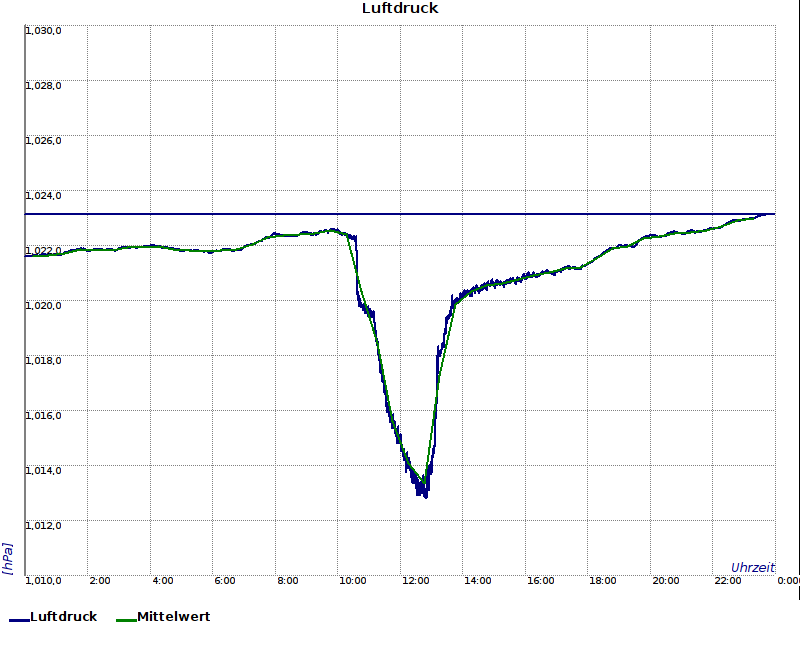Click the 1,028,0 y-axis value

tap(43, 86)
